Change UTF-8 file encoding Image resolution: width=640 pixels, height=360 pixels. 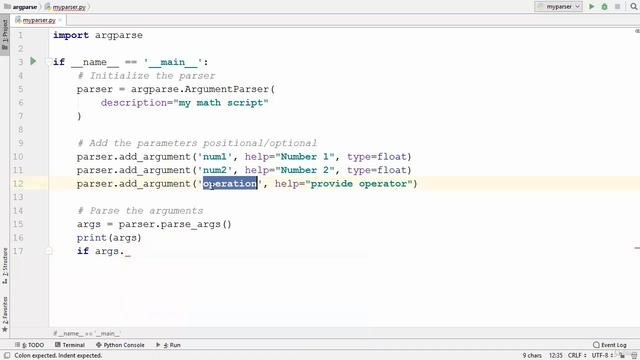(602, 356)
